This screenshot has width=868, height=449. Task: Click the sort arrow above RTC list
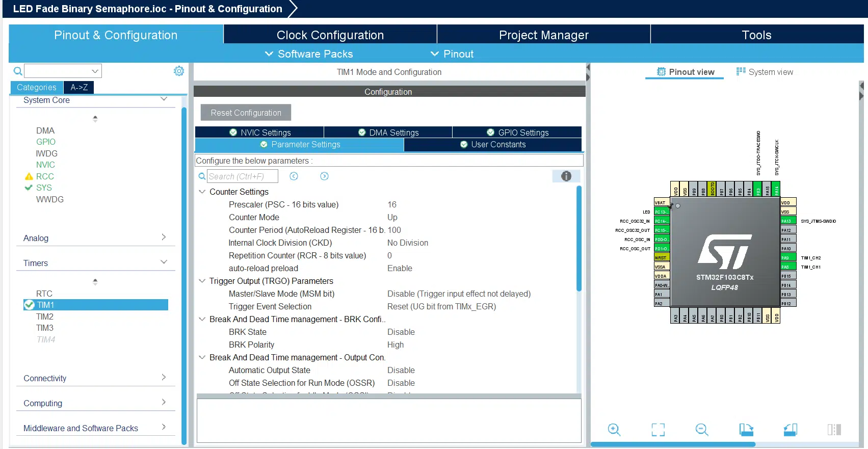point(95,281)
